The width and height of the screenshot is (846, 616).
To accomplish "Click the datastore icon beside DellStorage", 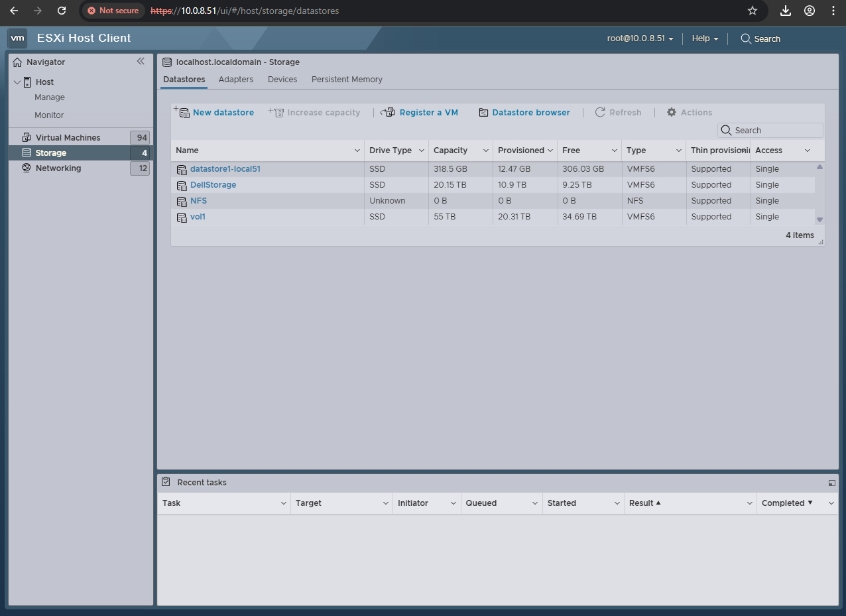I will coord(182,185).
